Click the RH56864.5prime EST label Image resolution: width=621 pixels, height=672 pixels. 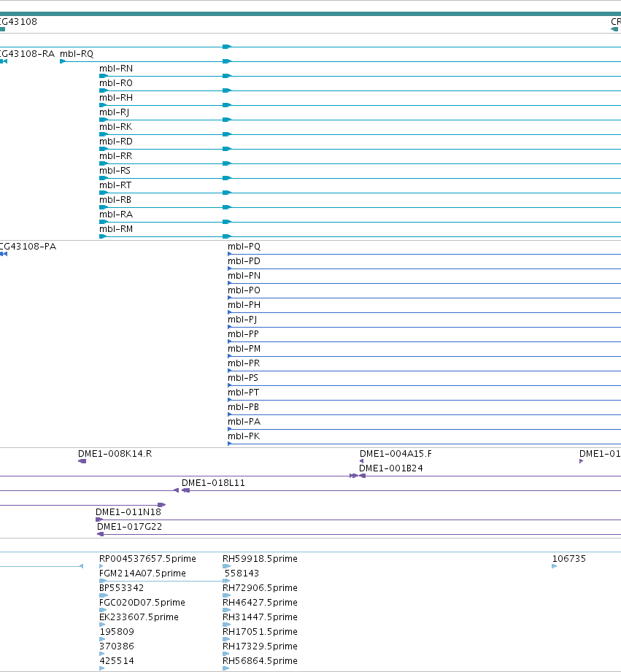click(x=260, y=661)
